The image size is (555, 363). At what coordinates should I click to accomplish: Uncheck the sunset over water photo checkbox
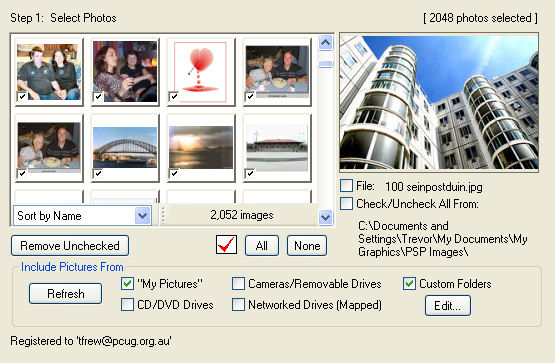click(x=174, y=173)
